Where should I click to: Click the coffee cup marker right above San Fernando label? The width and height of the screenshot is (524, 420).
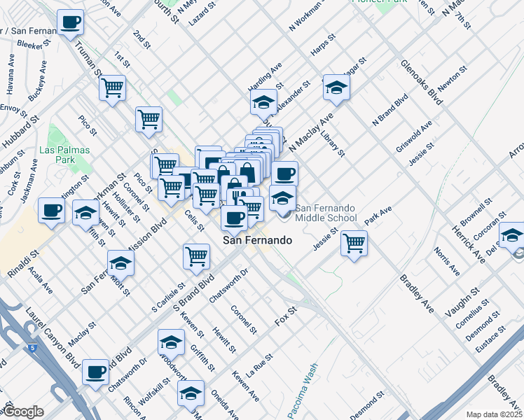[235, 218]
